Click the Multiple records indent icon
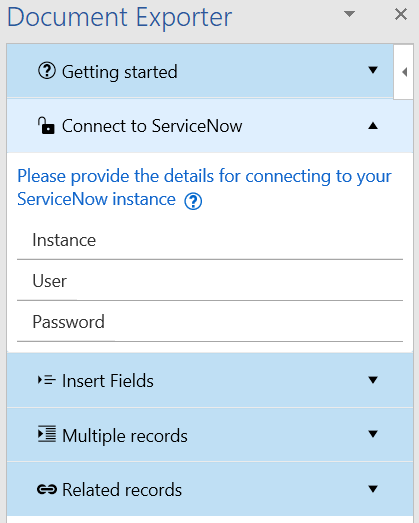 47,434
